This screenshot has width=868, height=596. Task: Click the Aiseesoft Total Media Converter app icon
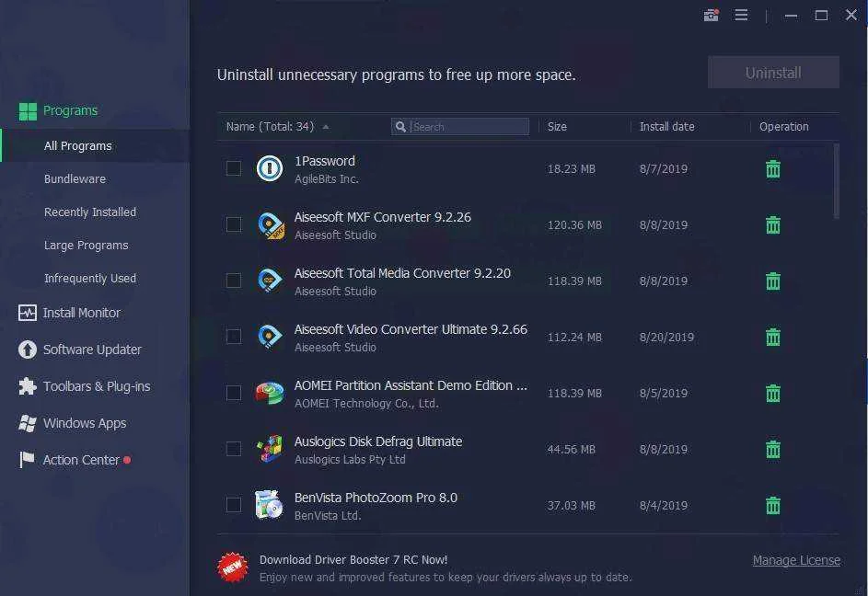pos(270,281)
